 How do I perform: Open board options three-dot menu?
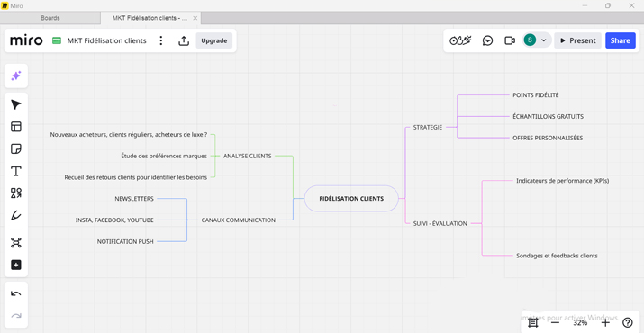tap(161, 40)
